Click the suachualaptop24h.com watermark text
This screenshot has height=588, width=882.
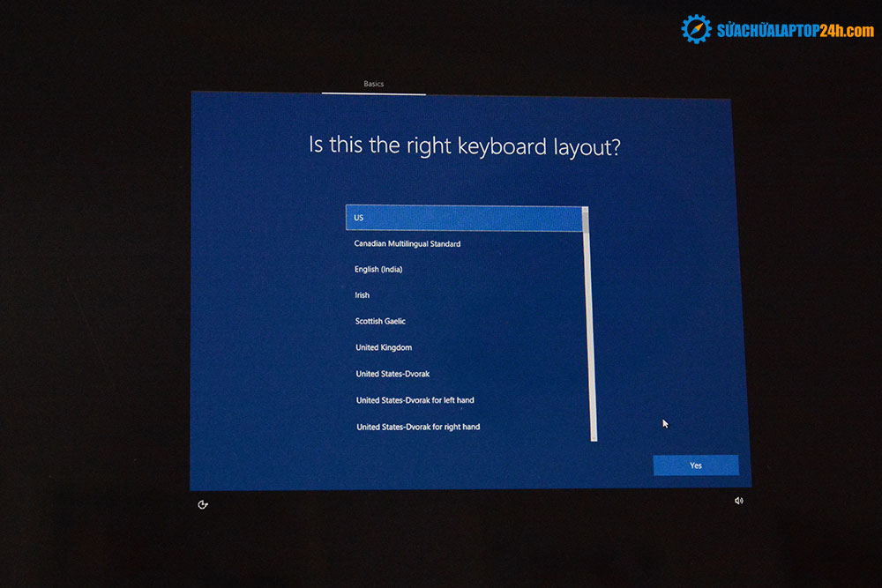(795, 30)
